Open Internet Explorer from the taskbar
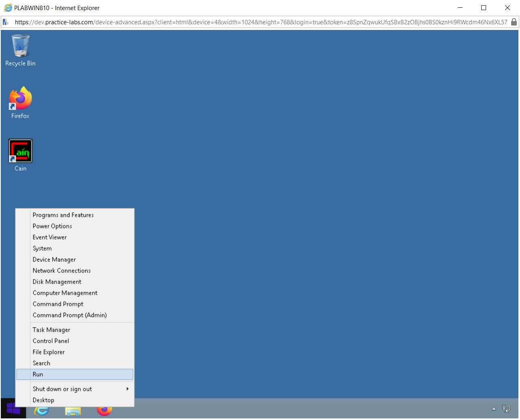Viewport: 520px width, 420px height. [x=42, y=410]
